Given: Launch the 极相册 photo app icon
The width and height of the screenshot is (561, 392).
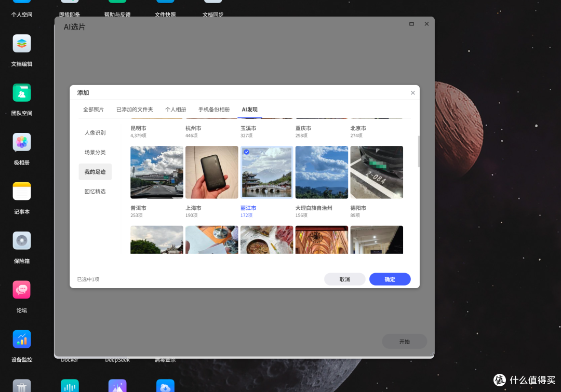Looking at the screenshot, I should (x=22, y=142).
